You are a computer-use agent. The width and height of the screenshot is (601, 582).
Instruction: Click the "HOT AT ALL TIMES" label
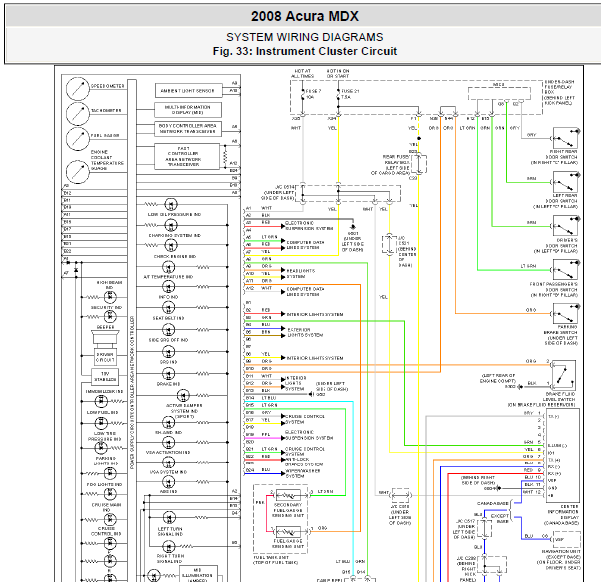pos(302,74)
